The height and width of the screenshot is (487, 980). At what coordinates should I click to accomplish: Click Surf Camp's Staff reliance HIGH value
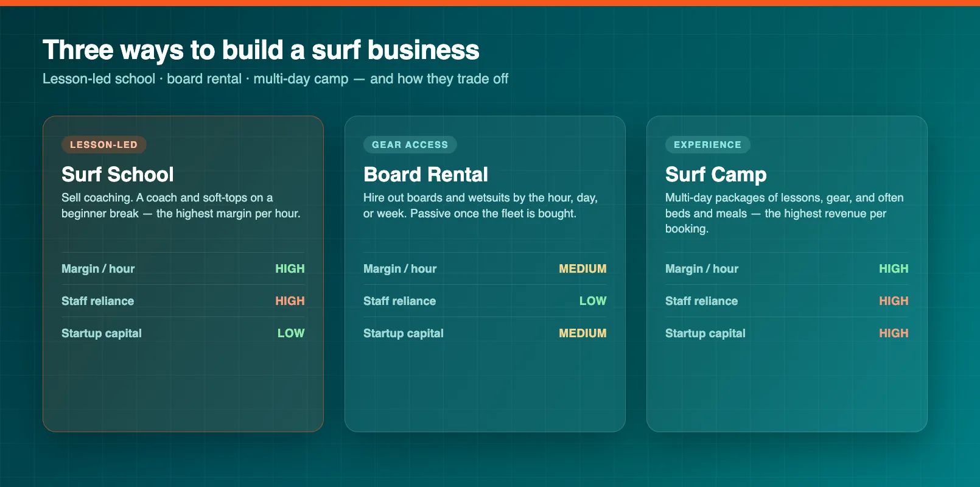click(894, 301)
